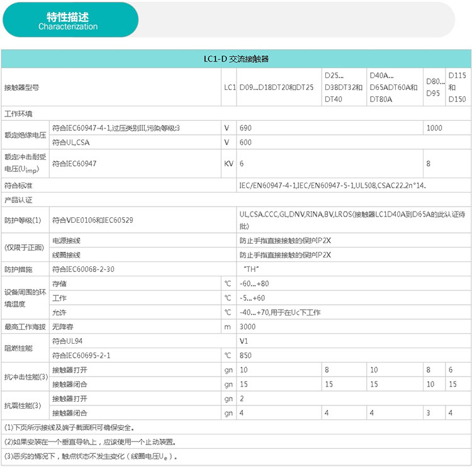Click the 符合VDE0106和IEC60529 cell
Viewport: 472px width, 476px height.
click(93, 220)
